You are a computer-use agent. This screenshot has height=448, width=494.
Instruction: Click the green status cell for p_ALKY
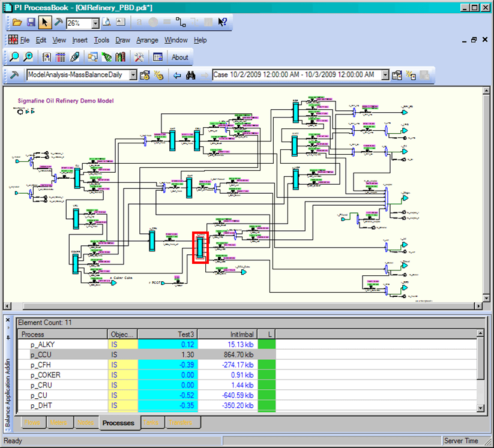coord(267,344)
